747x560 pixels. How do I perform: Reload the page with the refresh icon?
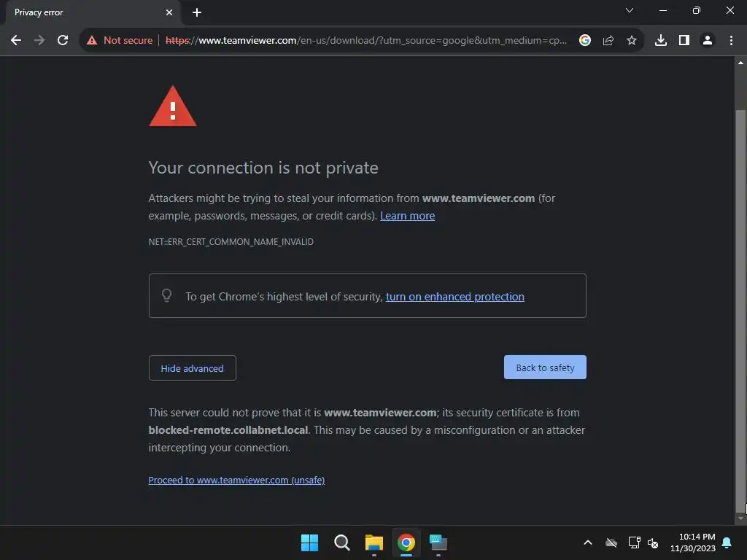click(63, 41)
